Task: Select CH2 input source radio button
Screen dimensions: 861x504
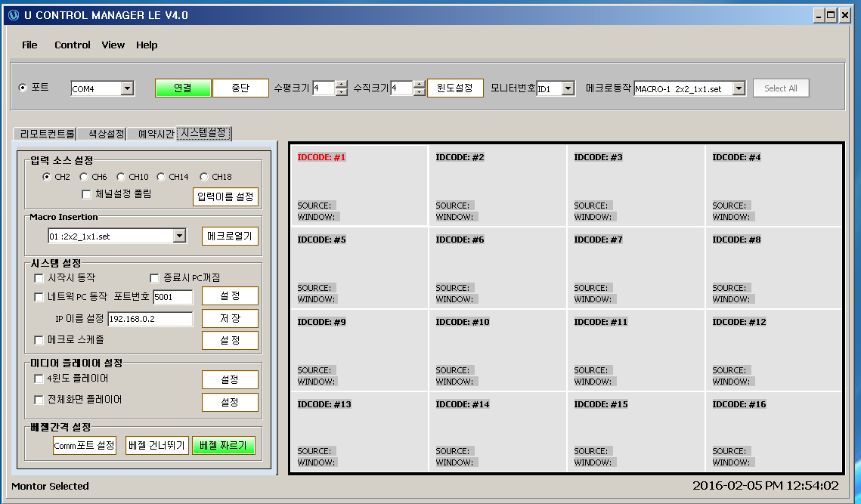Action: pos(47,177)
